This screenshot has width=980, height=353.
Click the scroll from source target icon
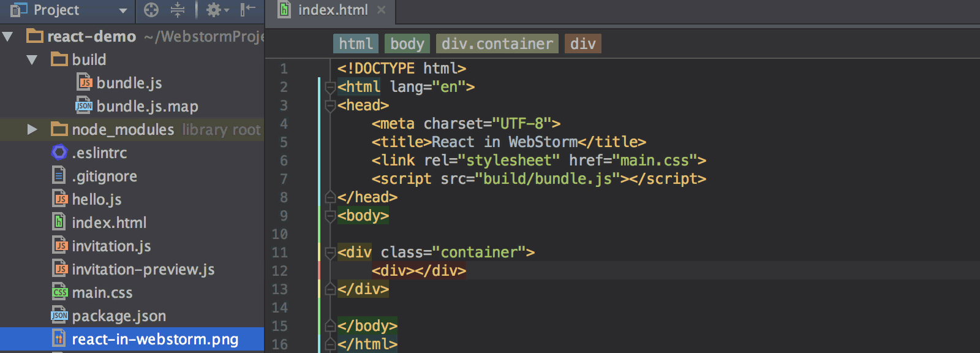point(151,10)
